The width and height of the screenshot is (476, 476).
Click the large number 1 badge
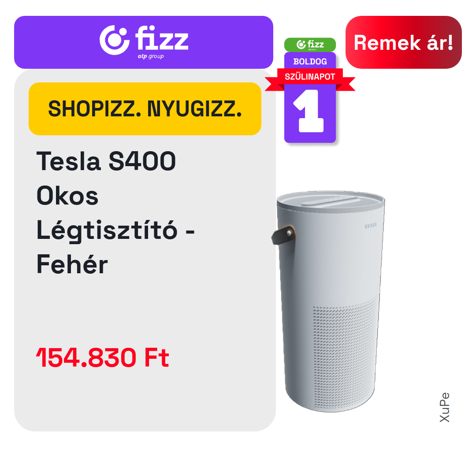click(309, 111)
